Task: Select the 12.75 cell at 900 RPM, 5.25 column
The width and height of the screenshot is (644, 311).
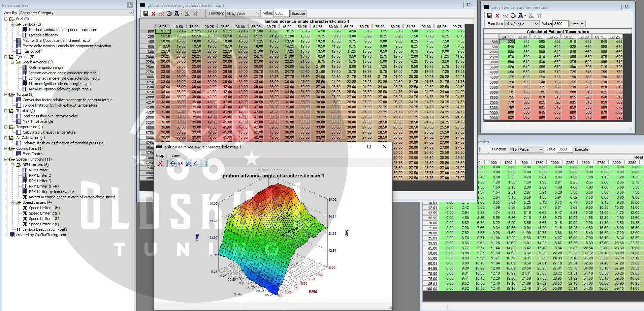Action: [x=163, y=31]
